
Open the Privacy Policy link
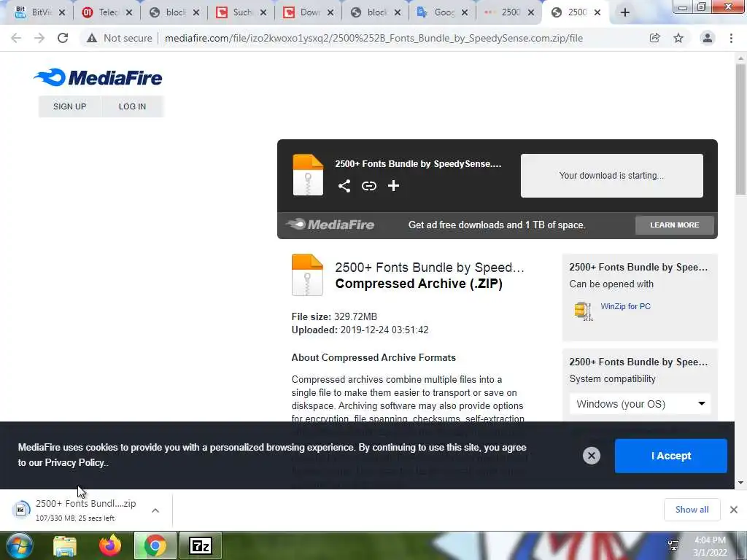pos(74,462)
